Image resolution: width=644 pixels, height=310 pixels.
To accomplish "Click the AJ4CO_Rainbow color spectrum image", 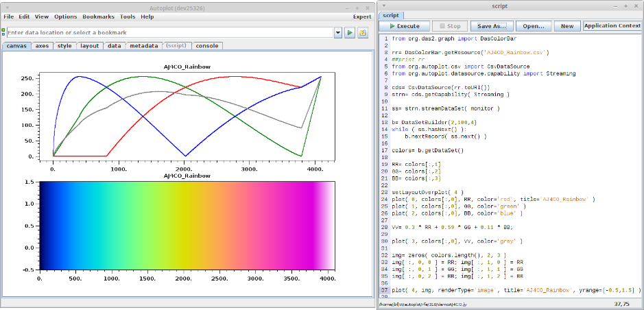I will coord(187,226).
